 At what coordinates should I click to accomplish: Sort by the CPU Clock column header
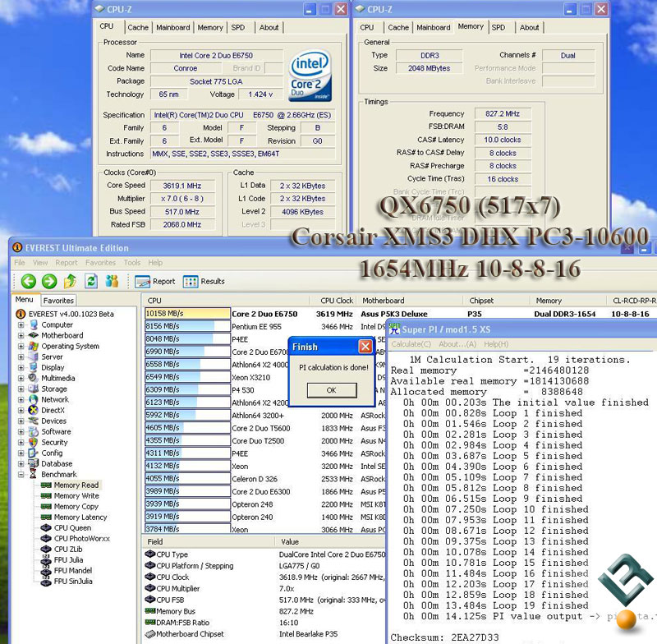[333, 301]
